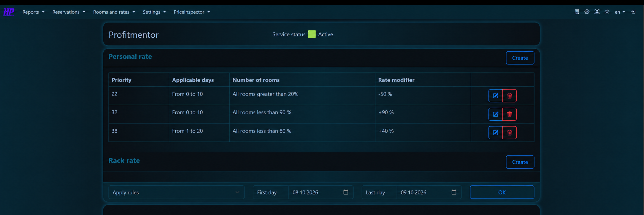The height and width of the screenshot is (215, 644).
Task: Click the Personal rate heading
Action: 130,56
